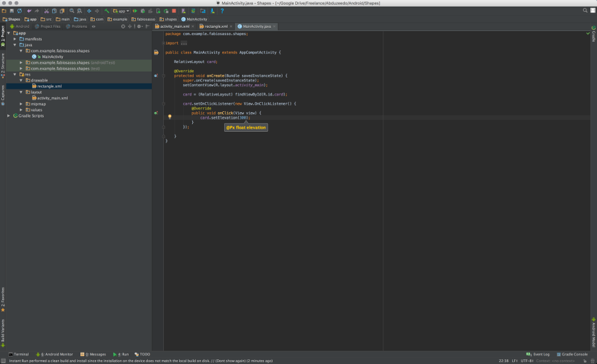Click the green Run app icon

click(x=135, y=11)
